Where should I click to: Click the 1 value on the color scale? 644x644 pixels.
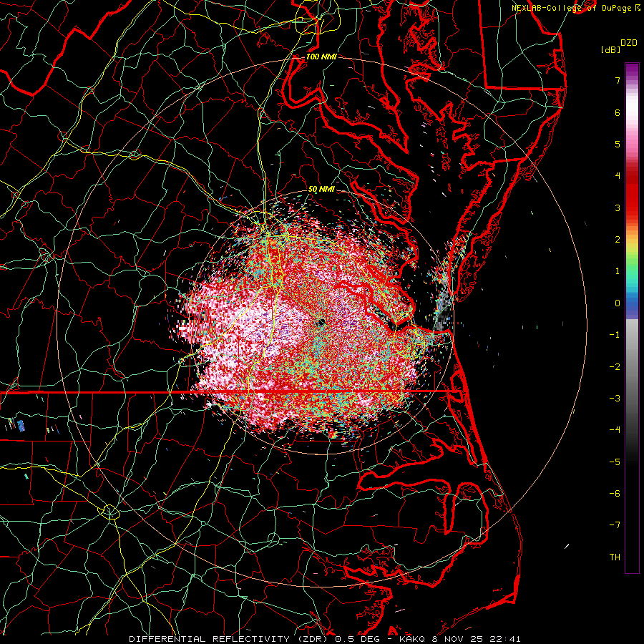click(618, 271)
